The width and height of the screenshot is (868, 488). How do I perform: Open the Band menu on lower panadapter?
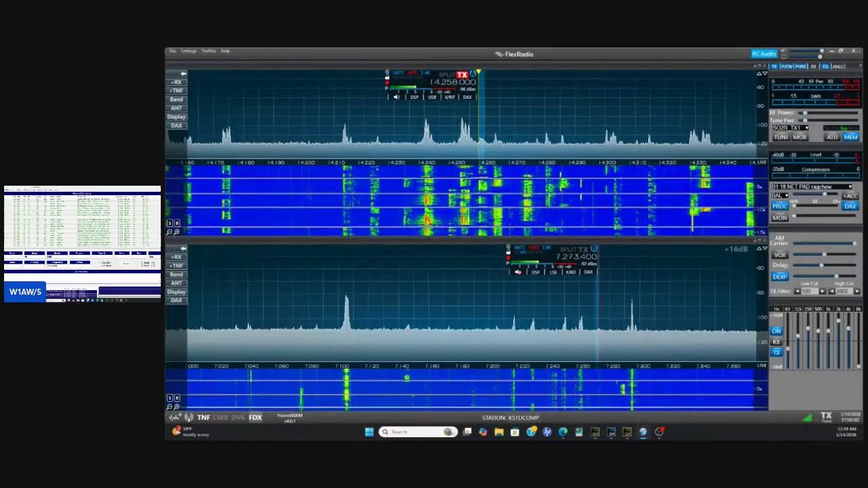tap(176, 274)
